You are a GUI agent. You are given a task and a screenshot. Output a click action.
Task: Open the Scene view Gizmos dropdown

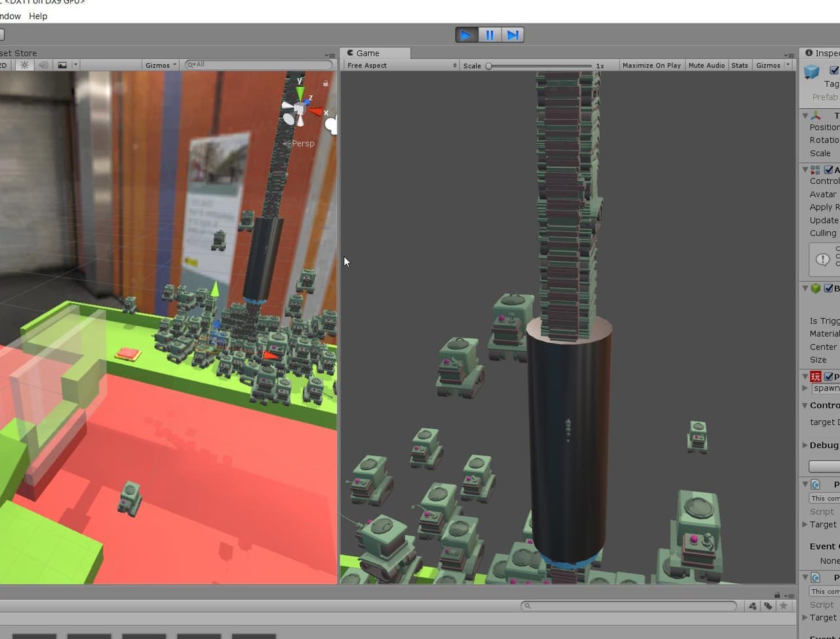click(161, 65)
